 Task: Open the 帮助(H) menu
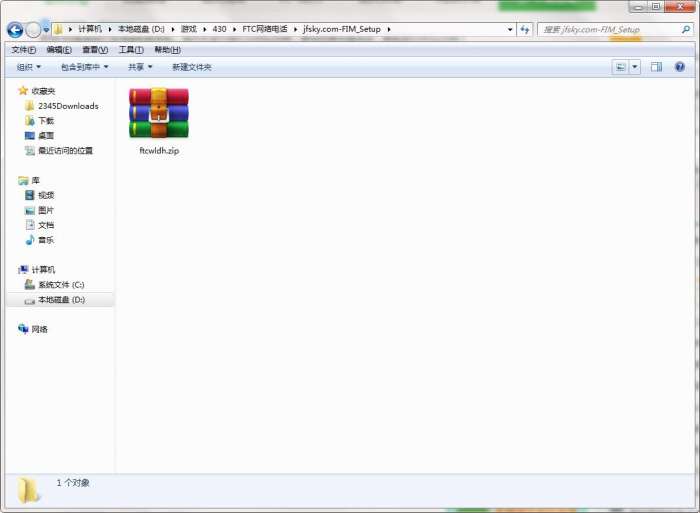click(167, 50)
